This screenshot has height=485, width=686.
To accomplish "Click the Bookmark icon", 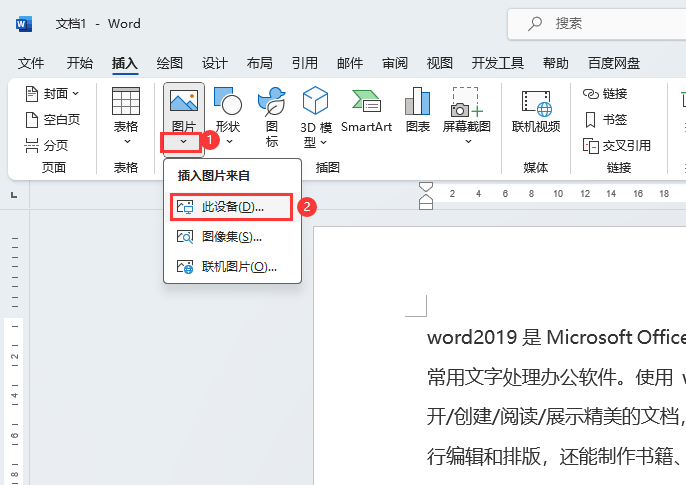I will click(591, 120).
